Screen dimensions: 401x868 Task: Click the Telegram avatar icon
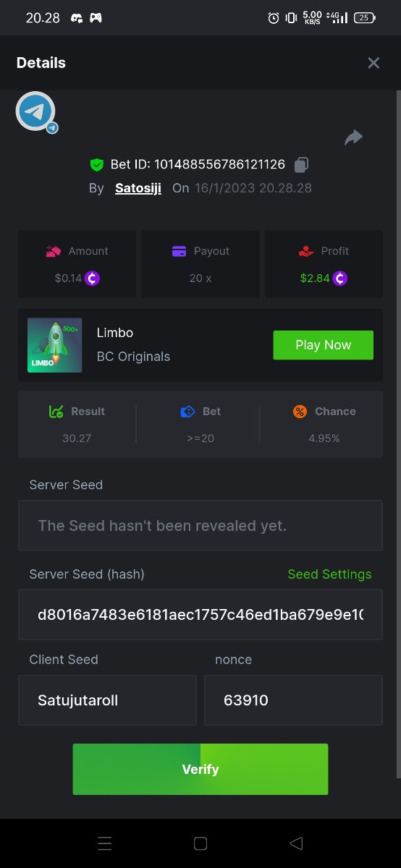pos(36,111)
